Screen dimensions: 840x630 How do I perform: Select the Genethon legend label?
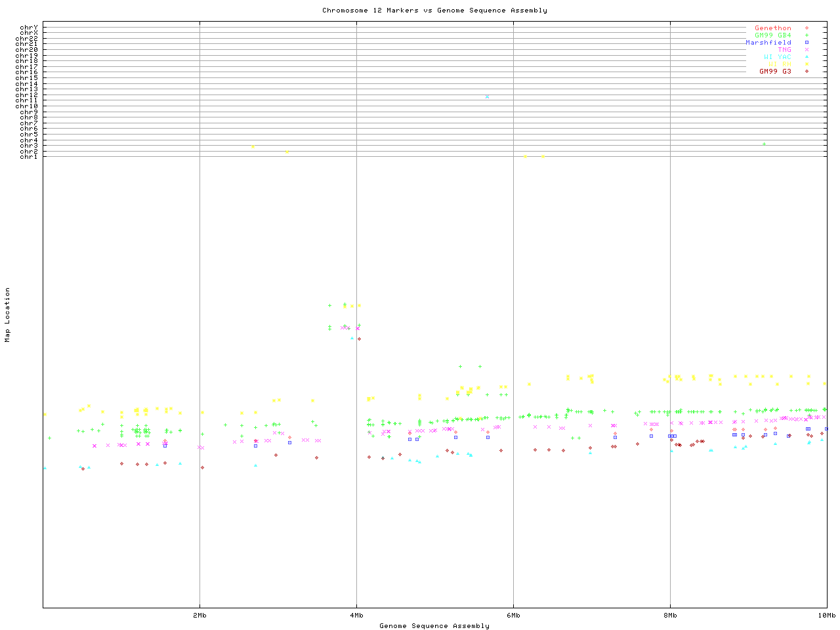click(x=772, y=28)
